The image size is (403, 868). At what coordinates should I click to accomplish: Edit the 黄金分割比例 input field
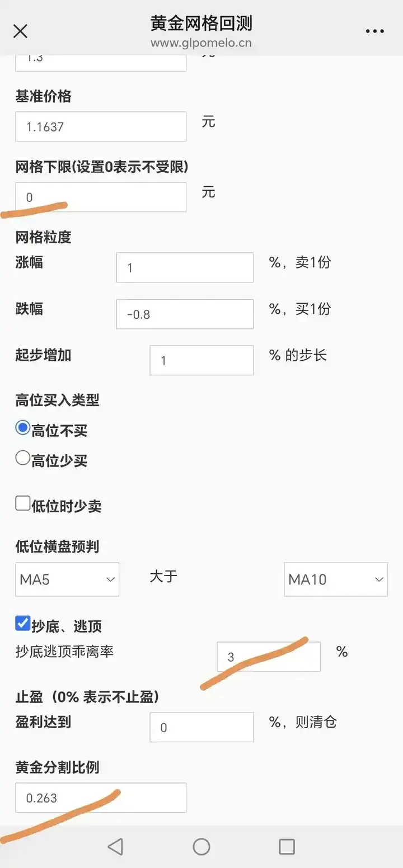pyautogui.click(x=101, y=798)
